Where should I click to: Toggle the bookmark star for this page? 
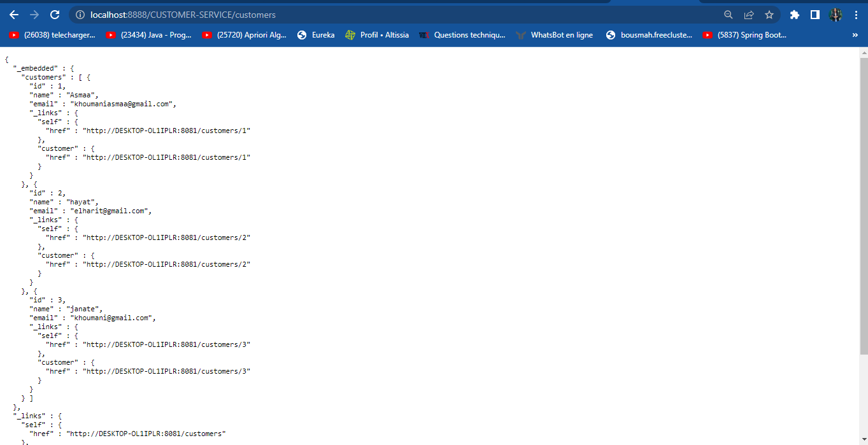[769, 14]
